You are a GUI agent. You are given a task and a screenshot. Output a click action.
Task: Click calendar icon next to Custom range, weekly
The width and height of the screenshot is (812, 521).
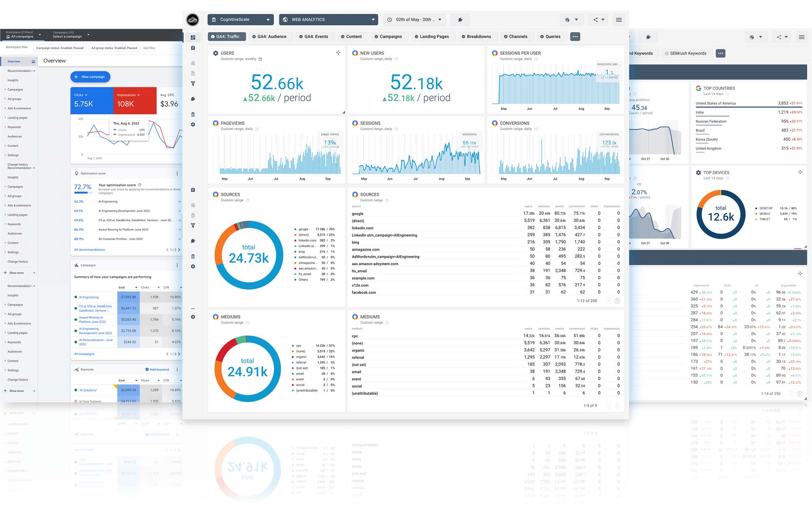[261, 59]
